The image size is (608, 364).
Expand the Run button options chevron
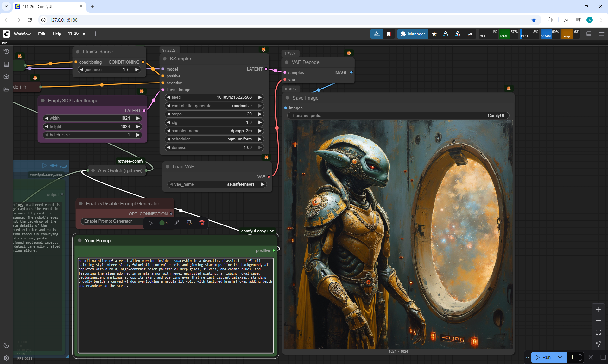point(560,357)
